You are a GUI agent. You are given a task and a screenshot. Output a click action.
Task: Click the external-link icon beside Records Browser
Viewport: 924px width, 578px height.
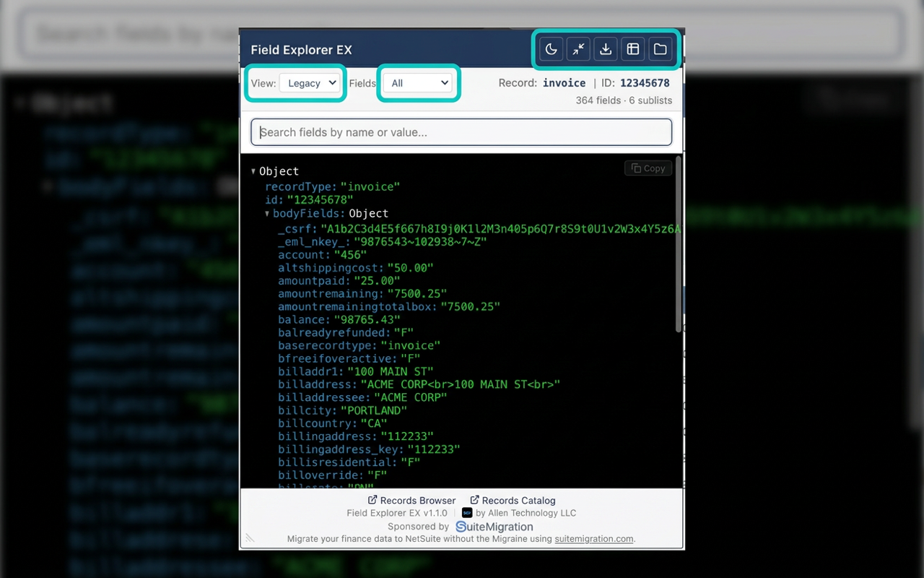pos(372,500)
